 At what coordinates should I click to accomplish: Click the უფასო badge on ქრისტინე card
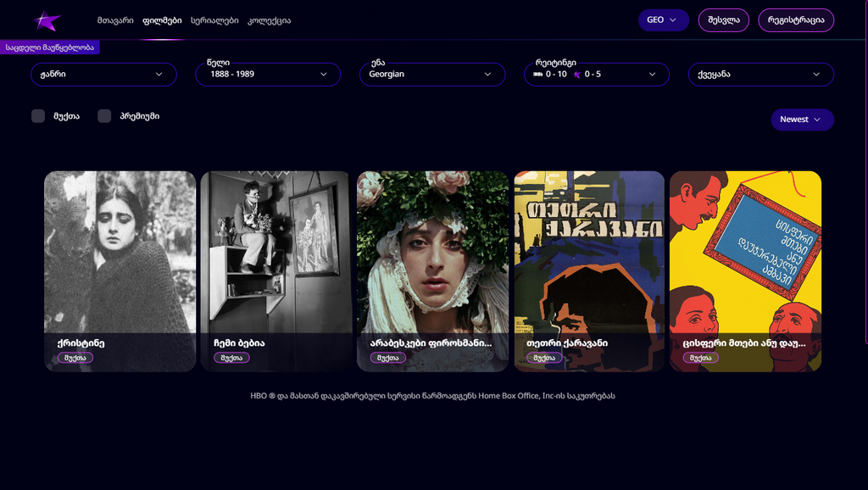click(75, 358)
